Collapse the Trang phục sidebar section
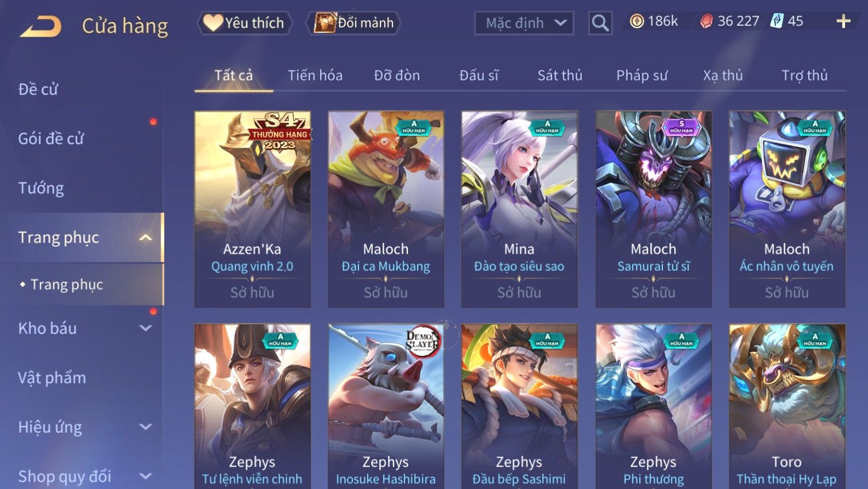The width and height of the screenshot is (868, 489). (x=146, y=237)
